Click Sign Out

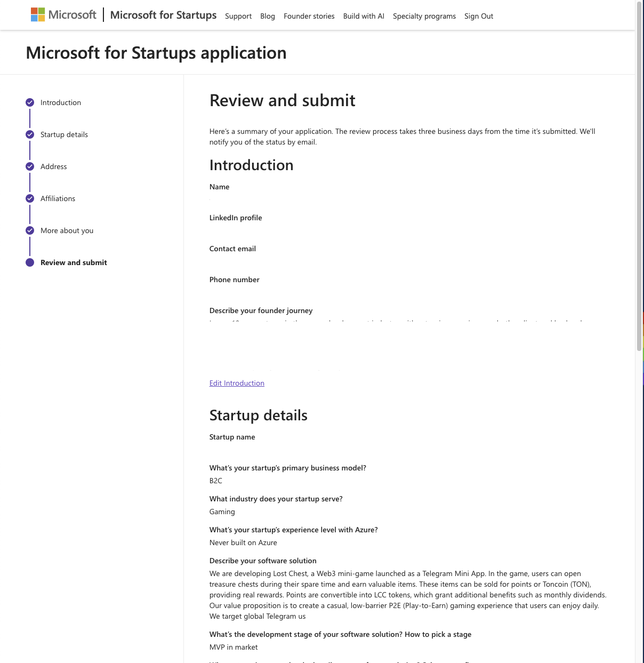pos(479,16)
